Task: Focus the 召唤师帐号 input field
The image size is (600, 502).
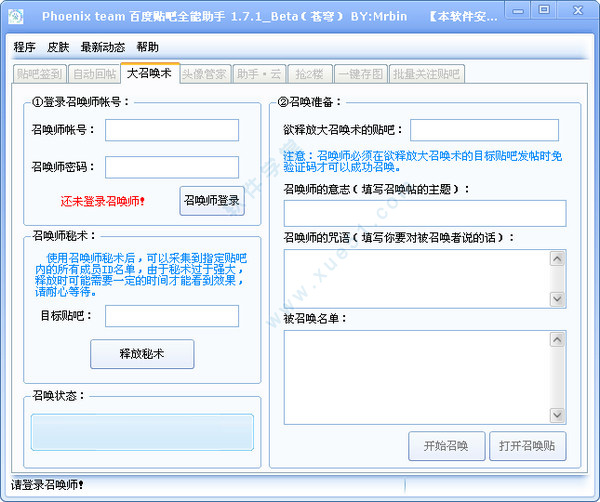Action: pos(172,130)
